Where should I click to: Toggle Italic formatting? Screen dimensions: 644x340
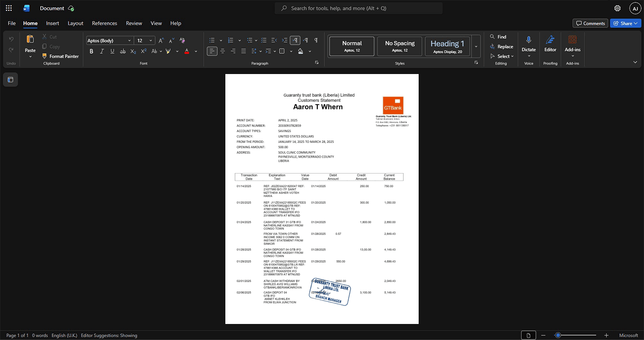102,51
